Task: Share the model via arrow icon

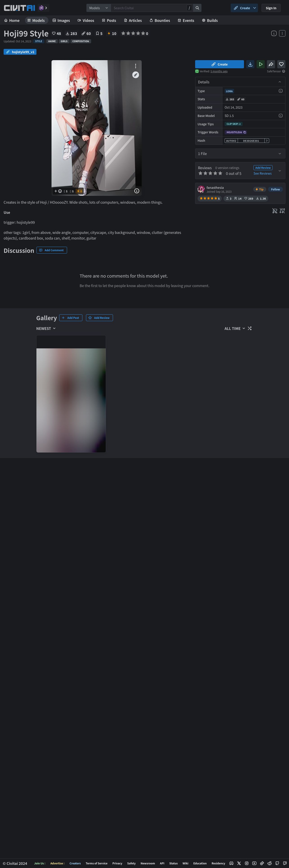Action: (x=271, y=64)
